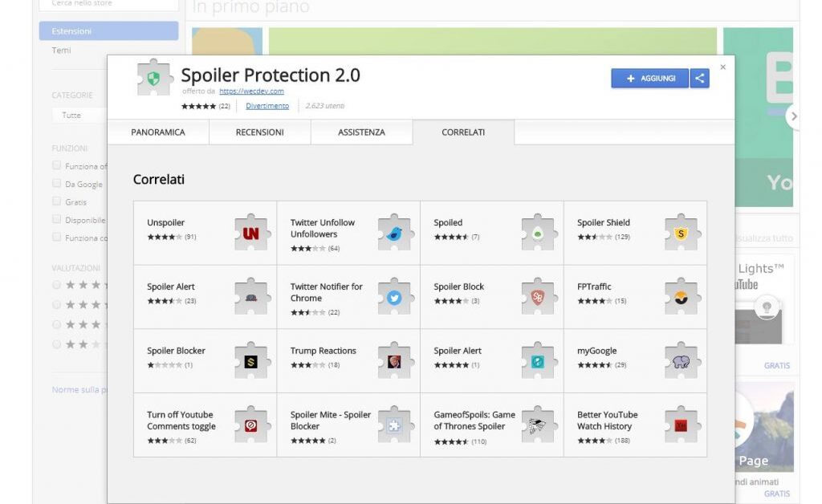Open the Unspoiler extension title
This screenshot has height=504, width=822.
pyautogui.click(x=165, y=222)
